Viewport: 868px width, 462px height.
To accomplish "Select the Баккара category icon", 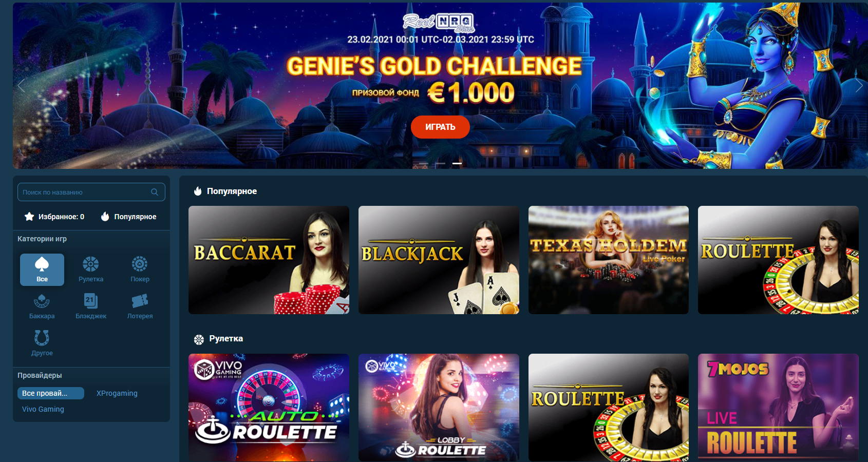I will (42, 306).
